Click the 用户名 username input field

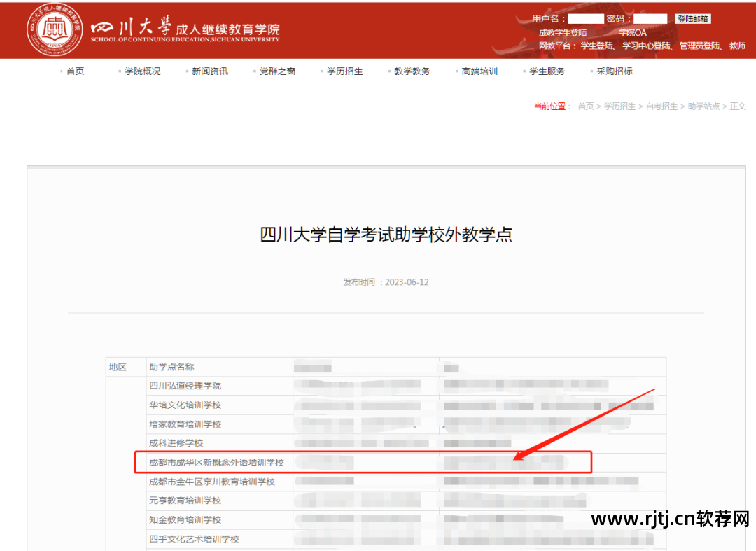click(x=585, y=19)
